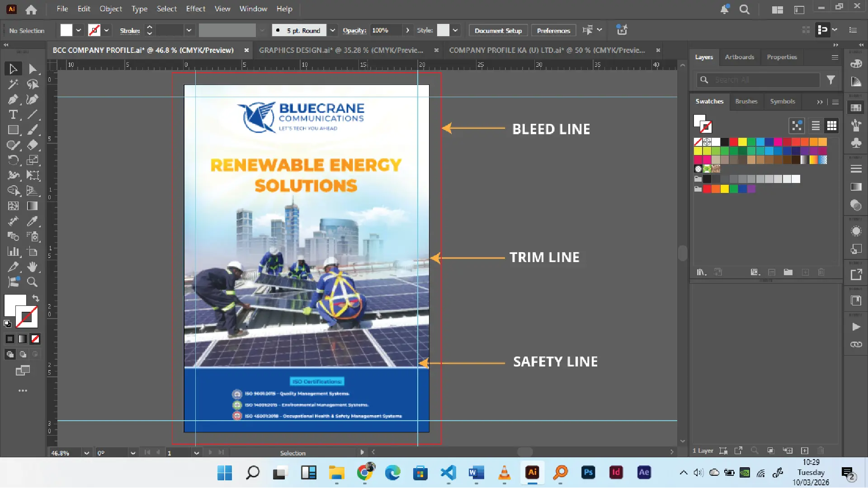
Task: Switch swatches to list view
Action: (x=816, y=126)
